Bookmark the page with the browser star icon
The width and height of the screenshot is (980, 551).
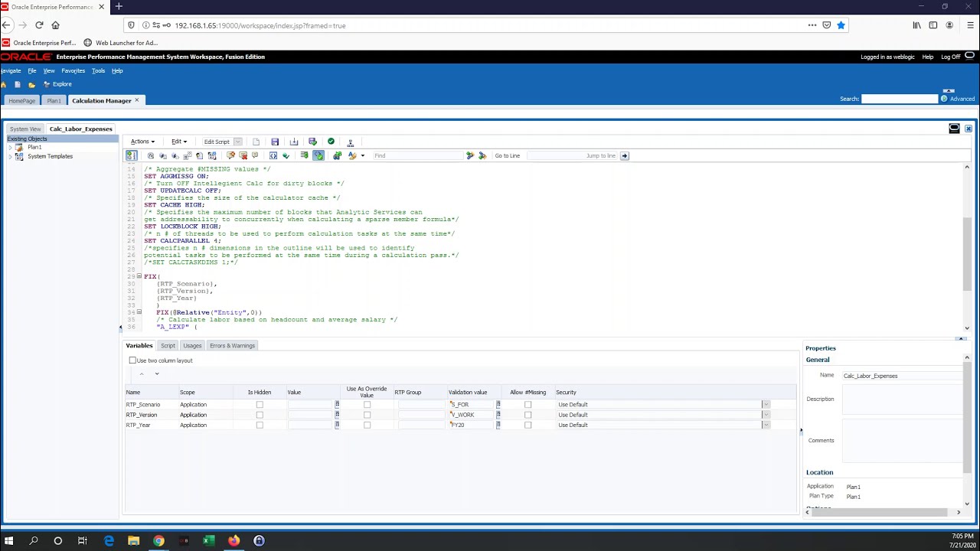tap(841, 25)
